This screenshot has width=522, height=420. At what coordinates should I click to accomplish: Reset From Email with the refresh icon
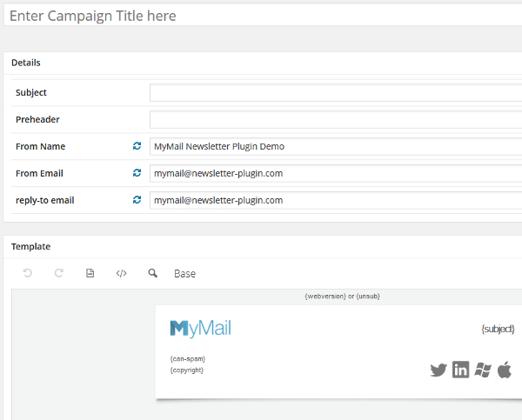137,173
